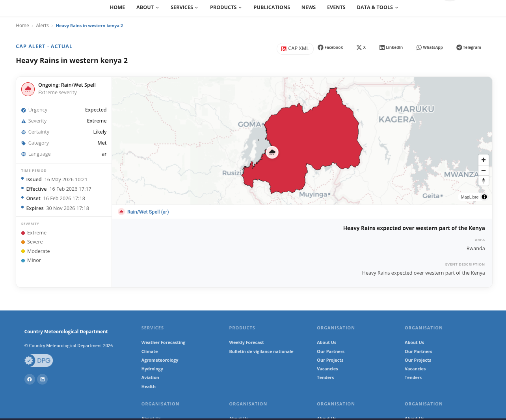This screenshot has width=506, height=420.
Task: Select the Rain/Wet Spell (ar) tab
Action: (143, 212)
